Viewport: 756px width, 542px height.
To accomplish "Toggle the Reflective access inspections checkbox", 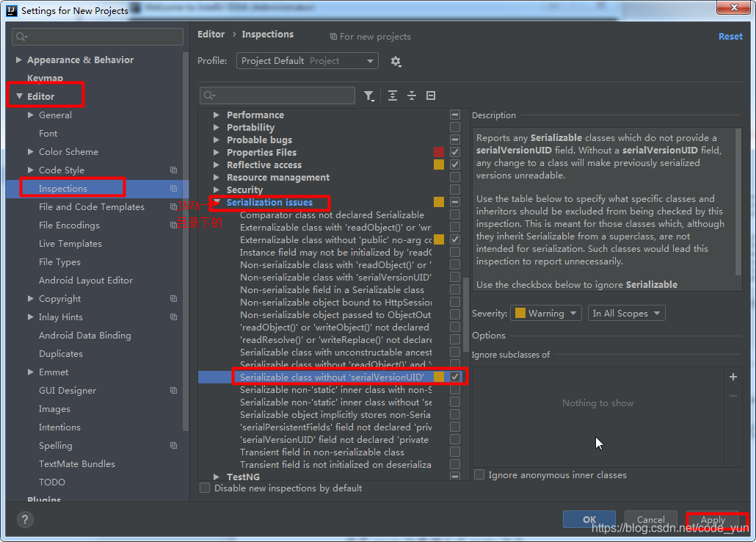I will click(x=454, y=165).
